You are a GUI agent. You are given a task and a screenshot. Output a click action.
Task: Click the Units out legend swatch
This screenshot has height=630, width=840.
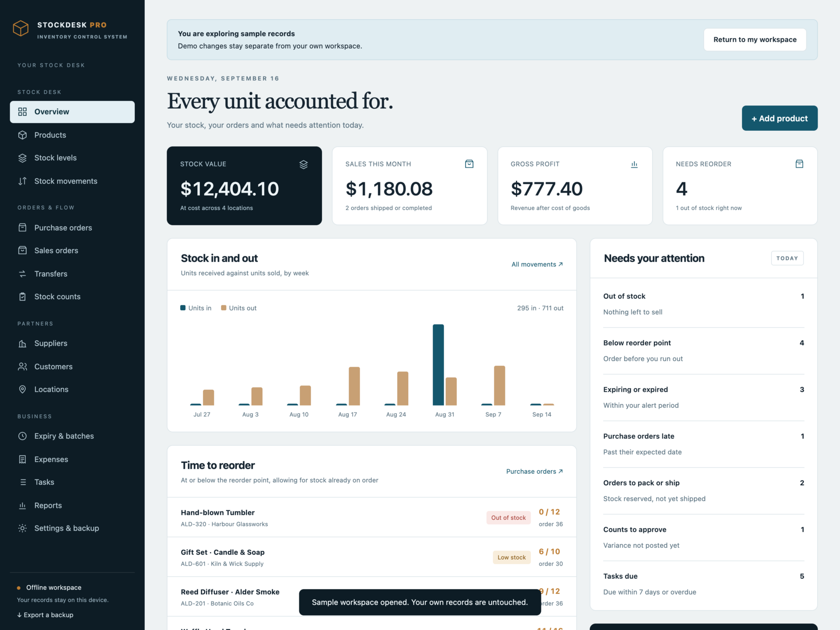(224, 308)
